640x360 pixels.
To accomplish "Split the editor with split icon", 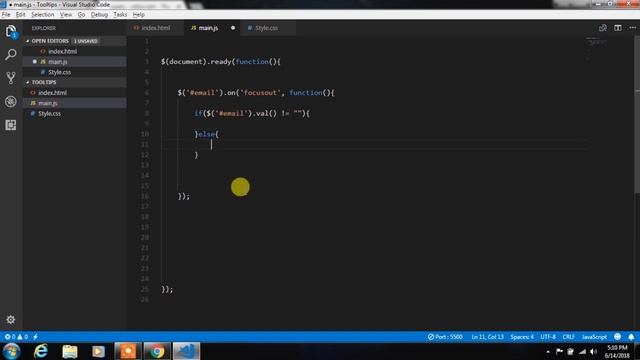I will [x=618, y=28].
